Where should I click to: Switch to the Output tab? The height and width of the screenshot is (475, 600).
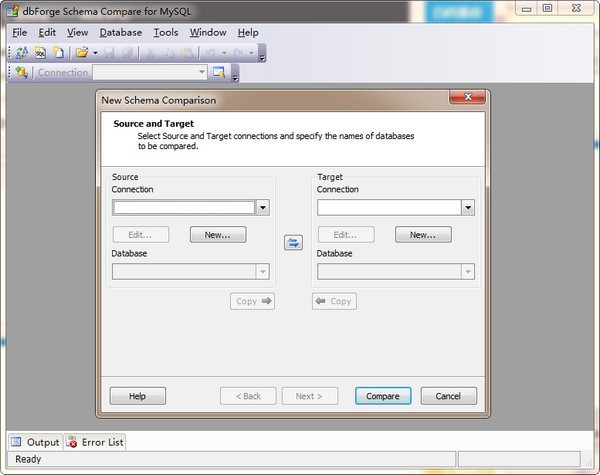tap(35, 442)
